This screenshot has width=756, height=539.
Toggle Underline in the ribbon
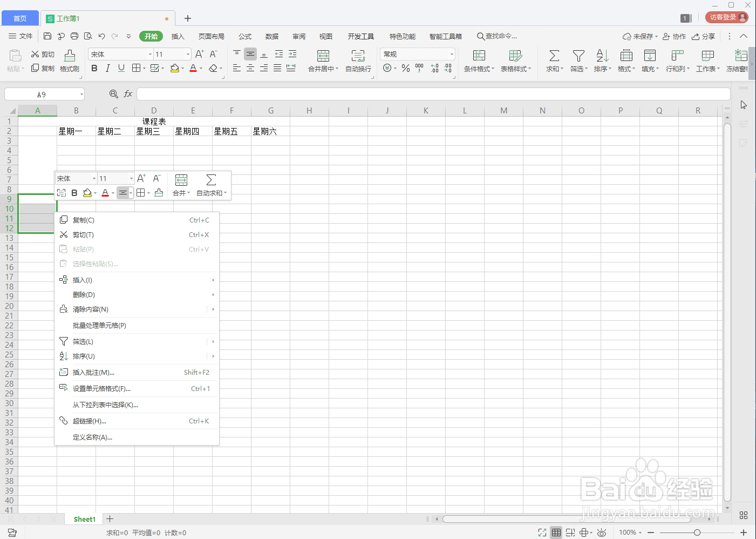[121, 68]
